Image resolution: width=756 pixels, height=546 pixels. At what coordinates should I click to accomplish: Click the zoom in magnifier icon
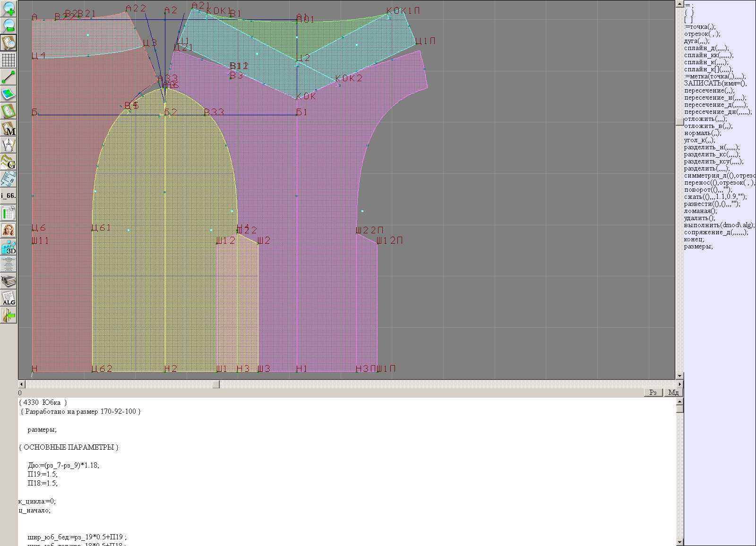pyautogui.click(x=9, y=9)
